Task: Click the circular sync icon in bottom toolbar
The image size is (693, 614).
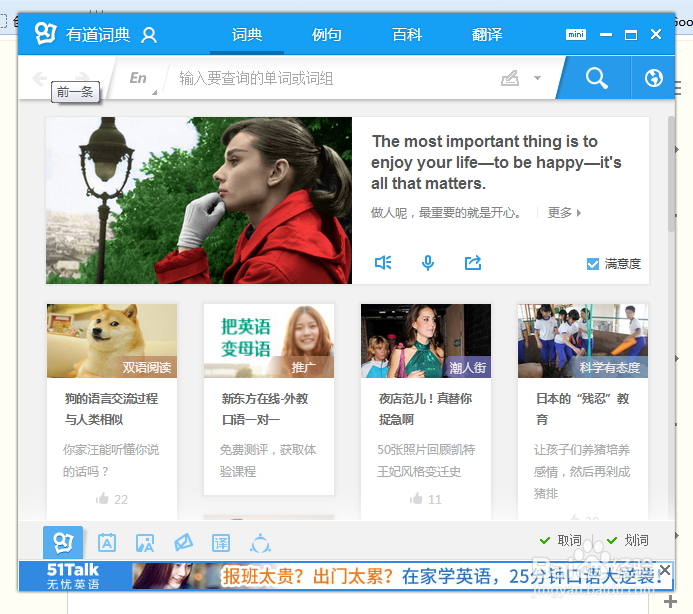Action: point(260,543)
